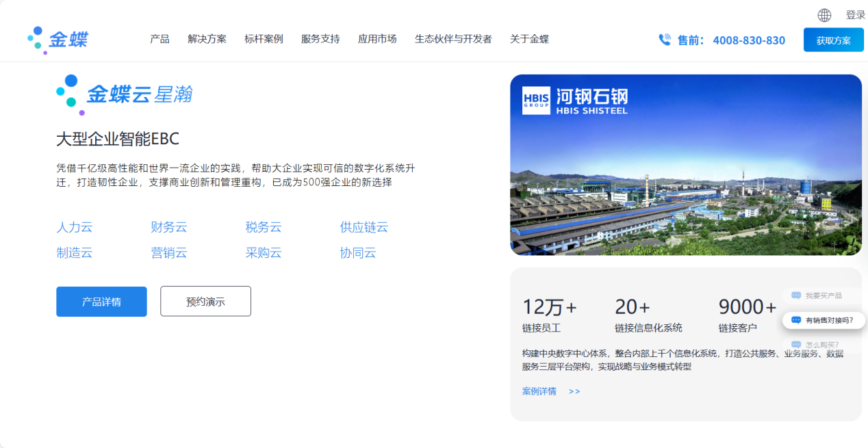Viewport: 868px width, 448px height.
Task: Click the 有销售对接吗？ chat bubble
Action: 824,320
